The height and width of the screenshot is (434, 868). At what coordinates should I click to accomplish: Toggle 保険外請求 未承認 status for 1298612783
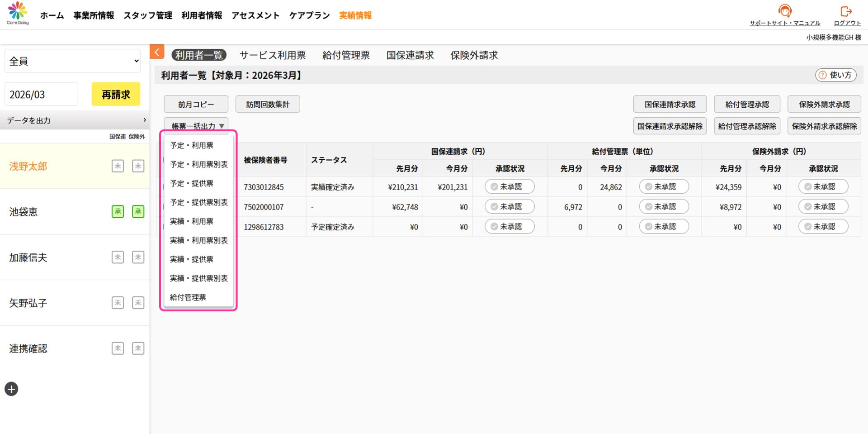pos(823,227)
